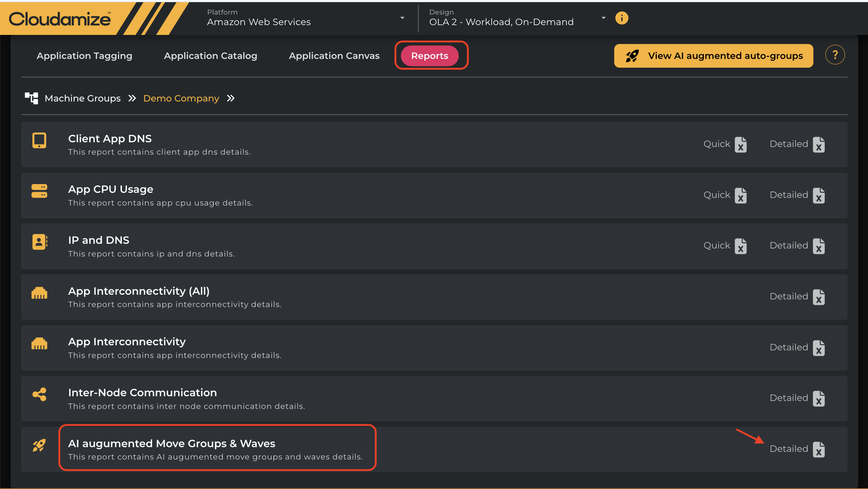Click the Excel file icon in the App Interconnectivity row without (All)
This screenshot has height=489, width=868.
click(818, 348)
